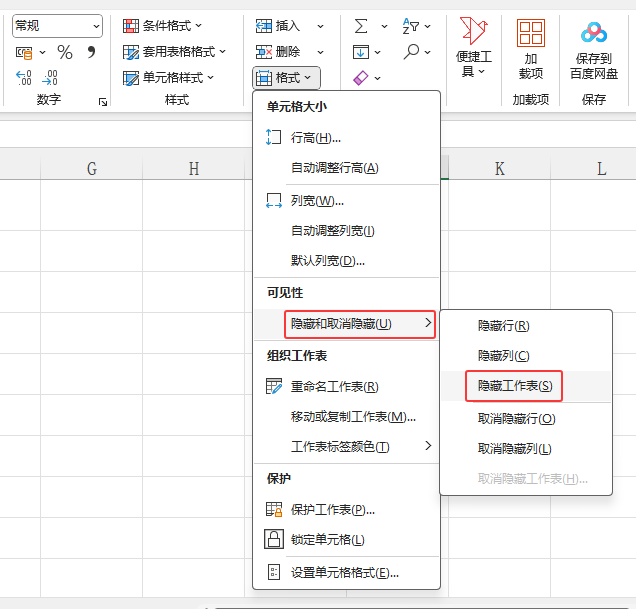Expand Sort and Filter dropdown arrow
636x609 pixels.
tap(427, 26)
